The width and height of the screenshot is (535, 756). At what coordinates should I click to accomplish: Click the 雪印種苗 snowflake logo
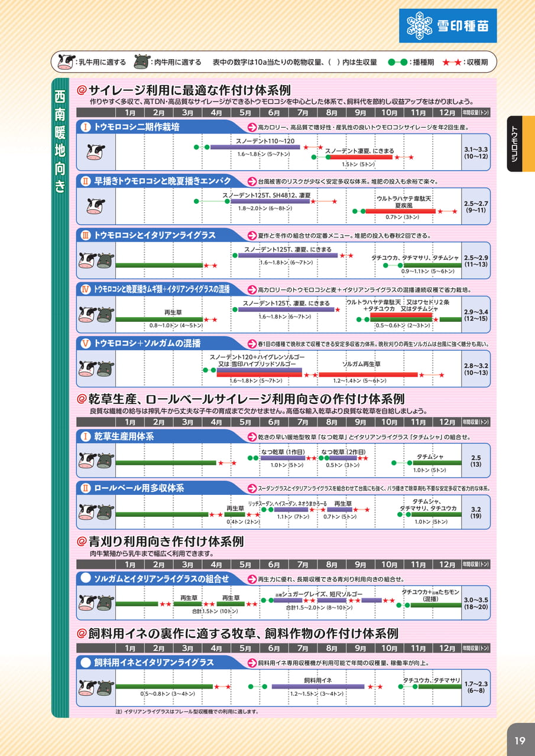click(448, 26)
